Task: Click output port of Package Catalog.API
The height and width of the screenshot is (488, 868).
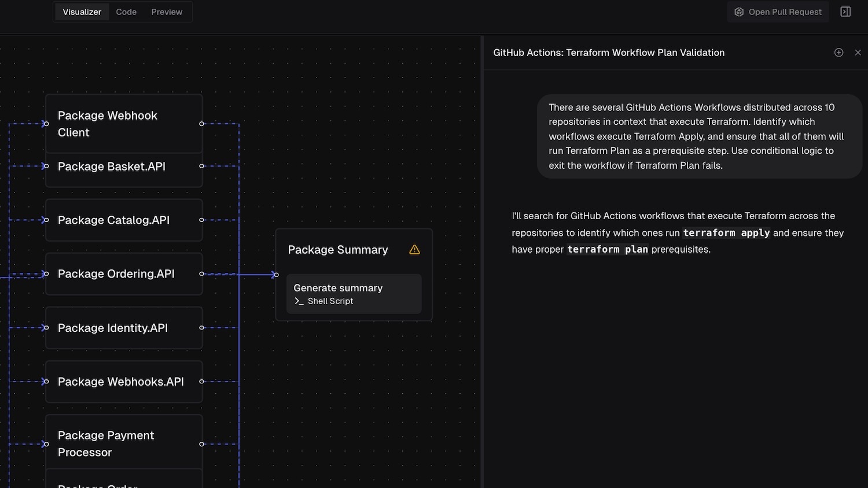Action: click(x=201, y=220)
